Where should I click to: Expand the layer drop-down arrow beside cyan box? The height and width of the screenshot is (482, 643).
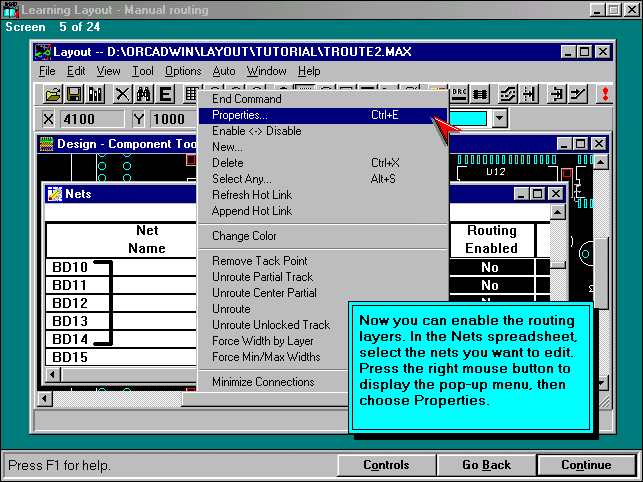500,119
